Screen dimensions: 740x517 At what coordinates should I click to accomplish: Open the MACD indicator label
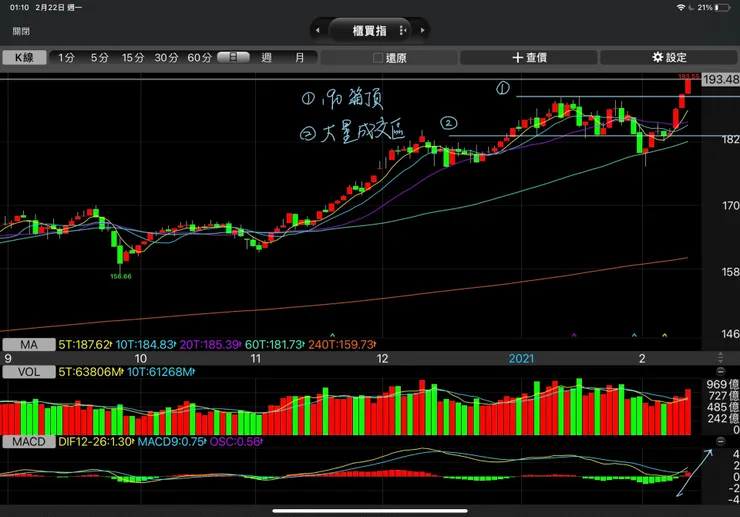[x=29, y=442]
